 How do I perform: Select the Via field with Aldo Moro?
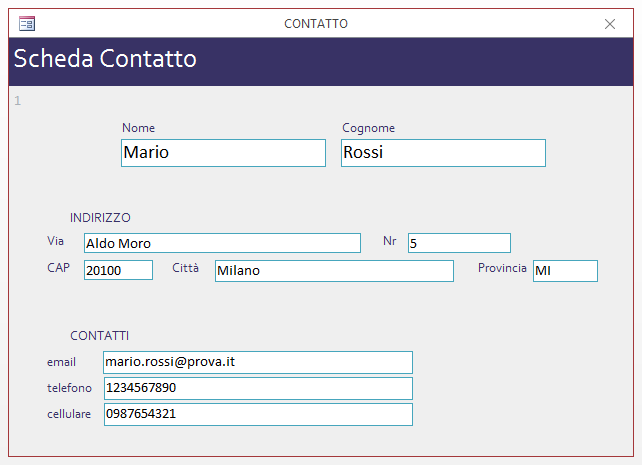tap(222, 243)
